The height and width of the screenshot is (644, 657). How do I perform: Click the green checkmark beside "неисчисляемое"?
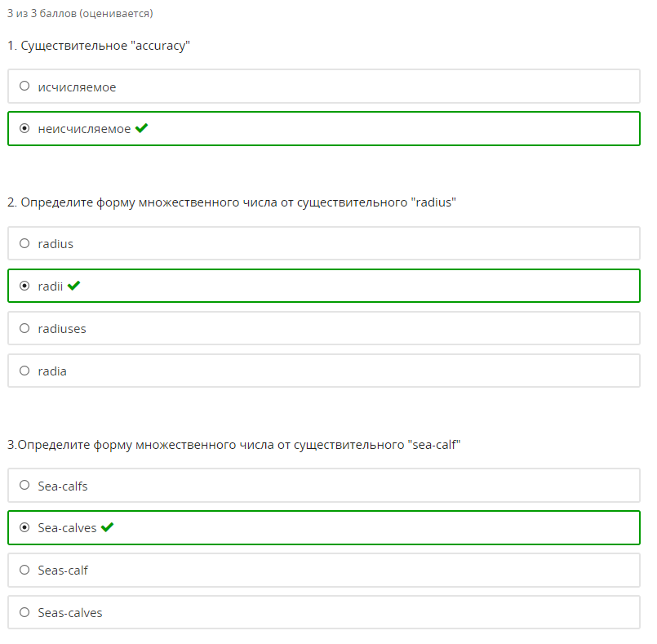coord(142,128)
